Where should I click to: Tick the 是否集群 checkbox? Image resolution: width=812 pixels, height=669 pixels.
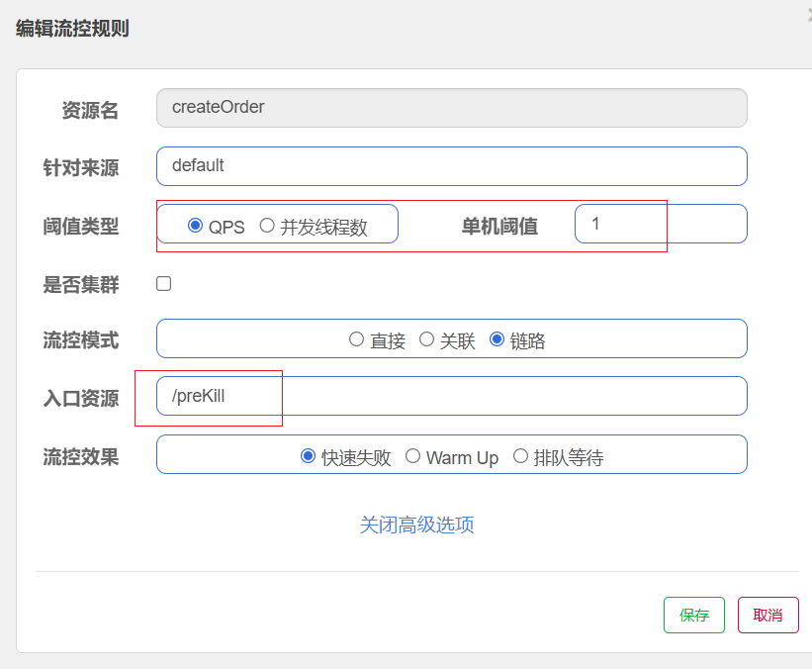click(163, 283)
